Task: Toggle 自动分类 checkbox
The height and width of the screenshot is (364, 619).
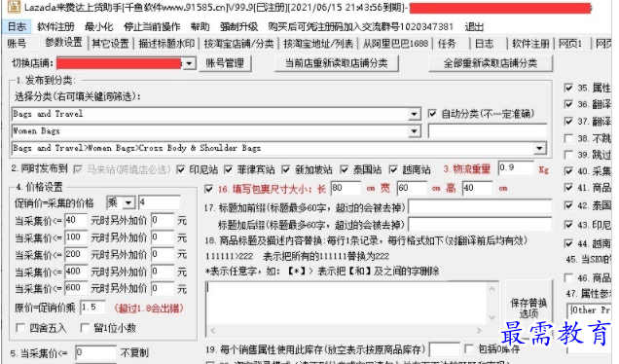Action: click(432, 114)
